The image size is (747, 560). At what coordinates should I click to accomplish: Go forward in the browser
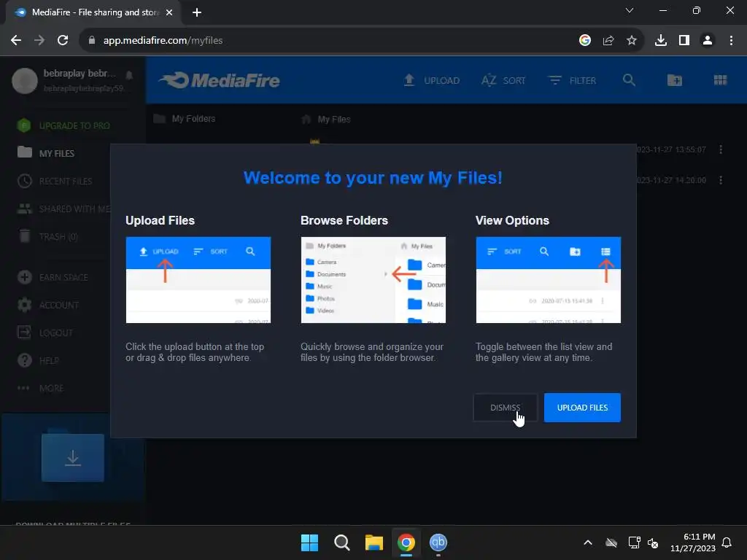point(39,41)
